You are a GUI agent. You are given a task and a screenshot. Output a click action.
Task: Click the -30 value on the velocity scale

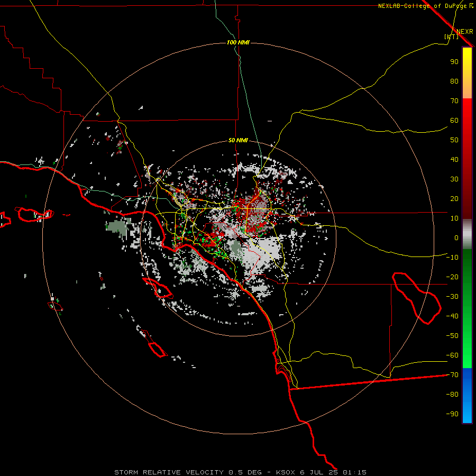(452, 297)
